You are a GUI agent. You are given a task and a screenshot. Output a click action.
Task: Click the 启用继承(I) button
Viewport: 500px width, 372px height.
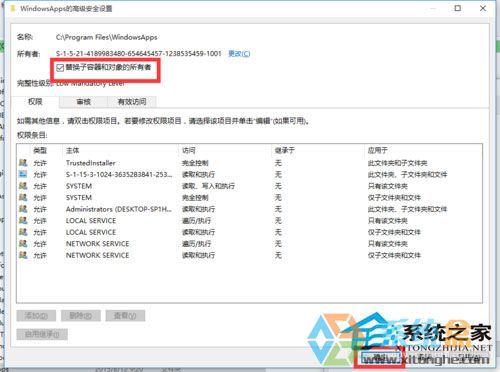point(42,334)
